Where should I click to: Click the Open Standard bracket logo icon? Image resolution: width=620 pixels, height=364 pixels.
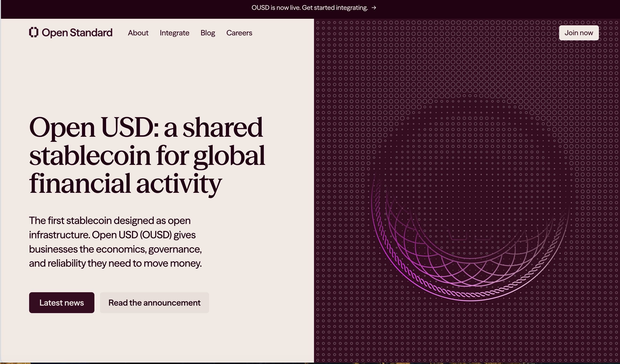[x=34, y=32]
